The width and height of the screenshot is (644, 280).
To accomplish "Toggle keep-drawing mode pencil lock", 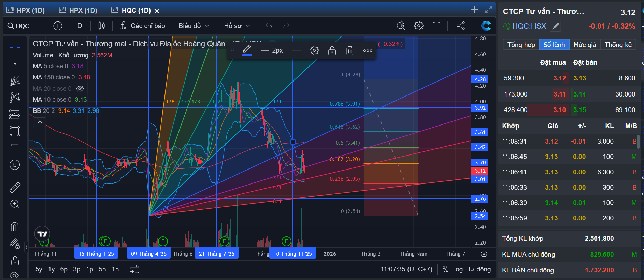I will coord(15,244).
